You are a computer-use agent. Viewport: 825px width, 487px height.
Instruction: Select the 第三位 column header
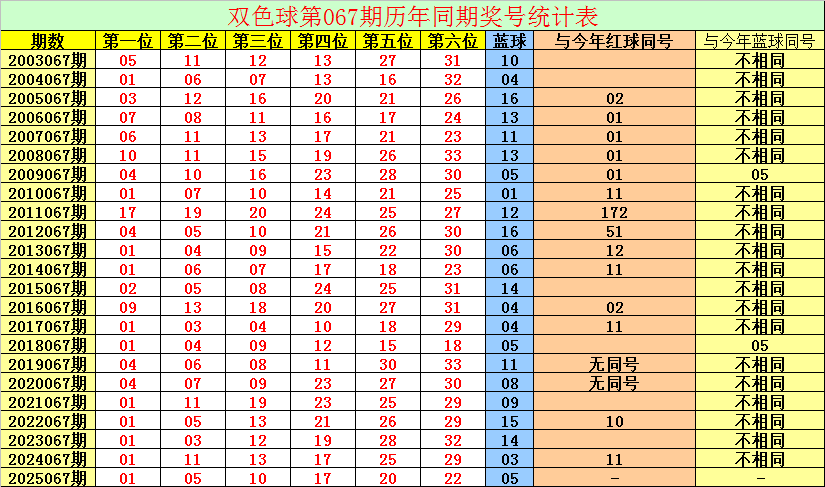tap(258, 41)
